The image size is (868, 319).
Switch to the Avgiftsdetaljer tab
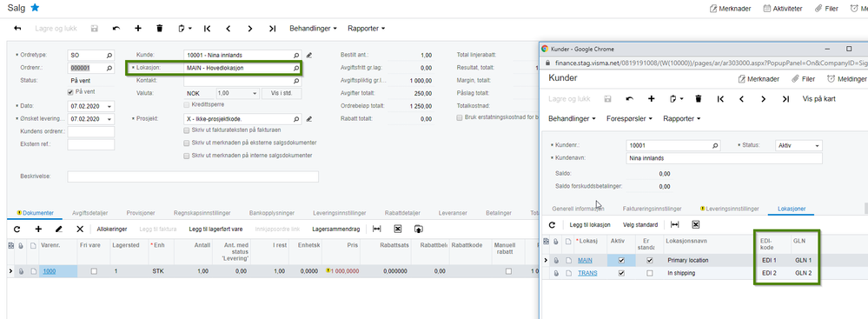(x=89, y=213)
